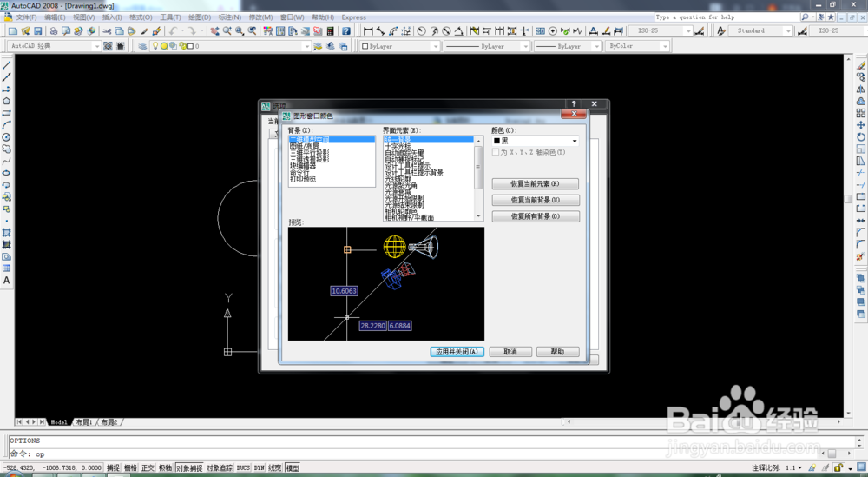Click the New drawing icon
The height and width of the screenshot is (477, 868).
pyautogui.click(x=13, y=31)
